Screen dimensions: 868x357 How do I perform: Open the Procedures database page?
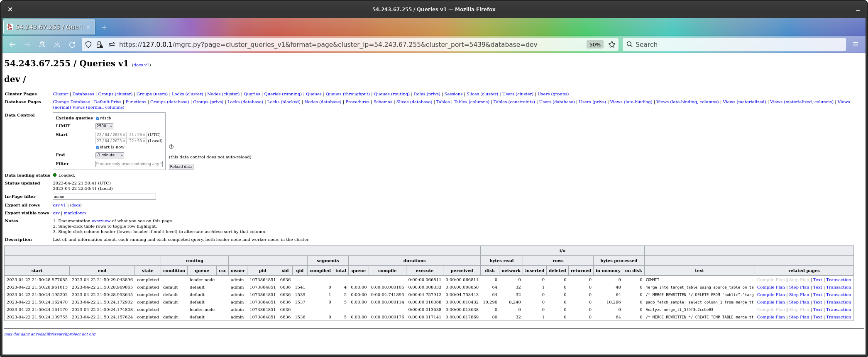tap(357, 102)
